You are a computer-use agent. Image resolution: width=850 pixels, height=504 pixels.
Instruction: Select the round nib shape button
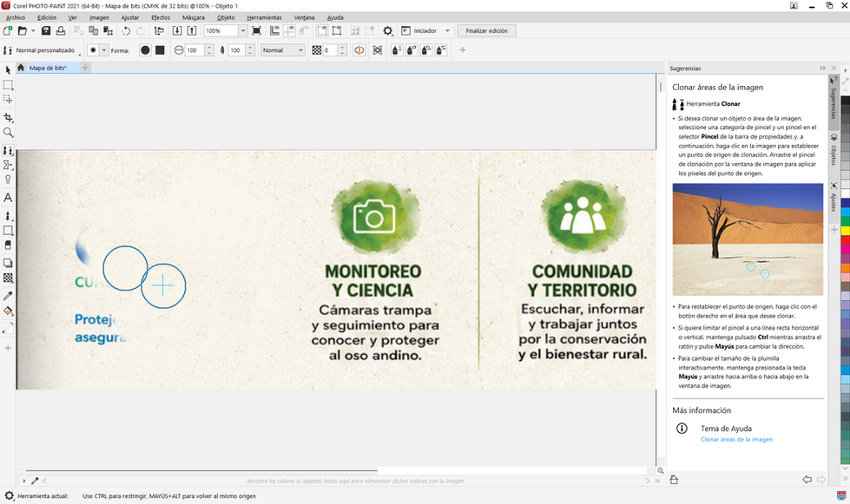pyautogui.click(x=145, y=50)
